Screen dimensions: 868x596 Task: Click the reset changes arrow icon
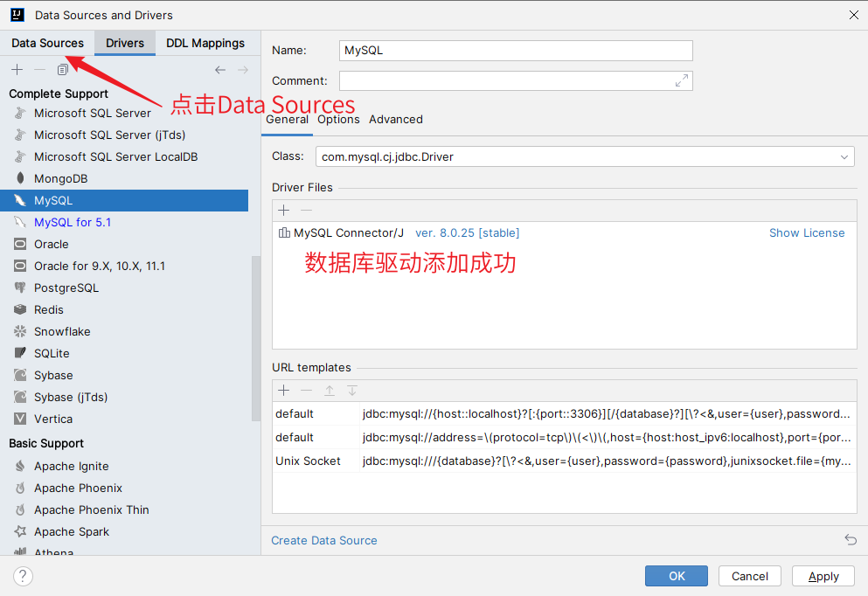pyautogui.click(x=851, y=540)
